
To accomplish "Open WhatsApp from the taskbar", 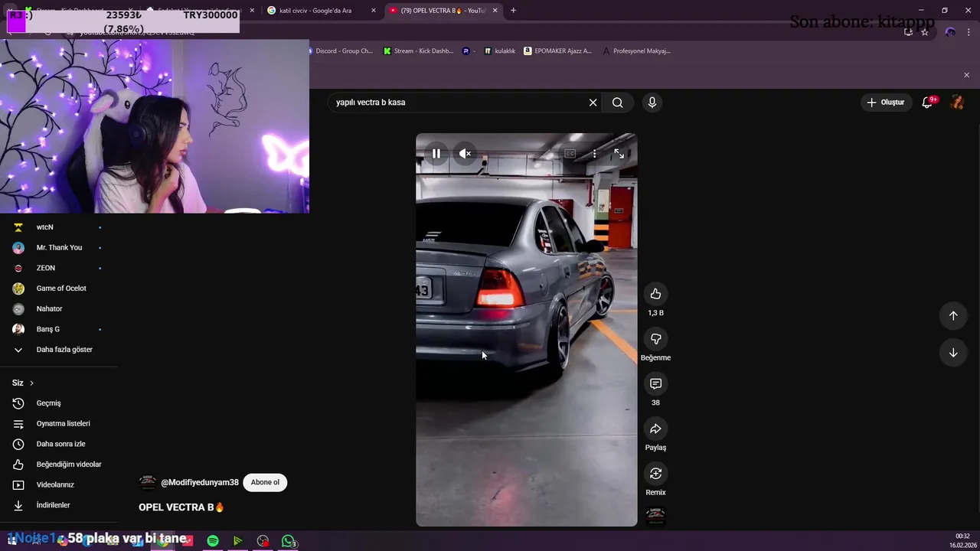I will point(289,541).
